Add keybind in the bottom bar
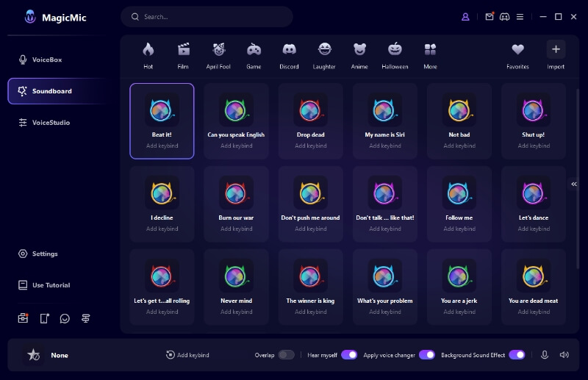This screenshot has width=588, height=380. (187, 355)
